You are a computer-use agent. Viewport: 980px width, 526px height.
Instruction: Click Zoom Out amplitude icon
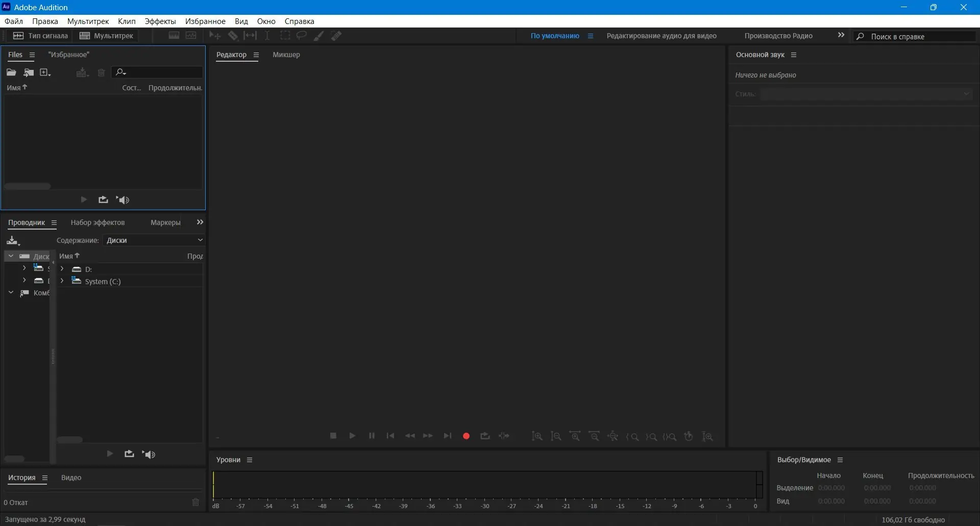tap(556, 436)
